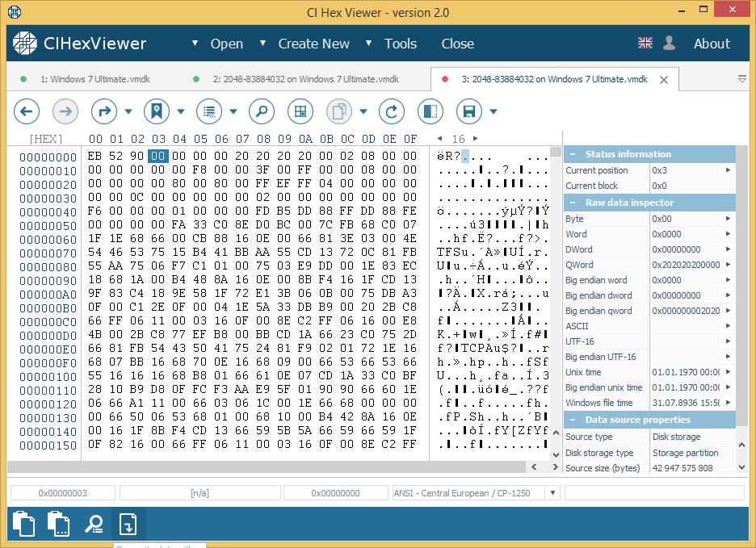Select hex byte EB at offset 00000000
This screenshot has height=548, width=756.
[x=95, y=156]
